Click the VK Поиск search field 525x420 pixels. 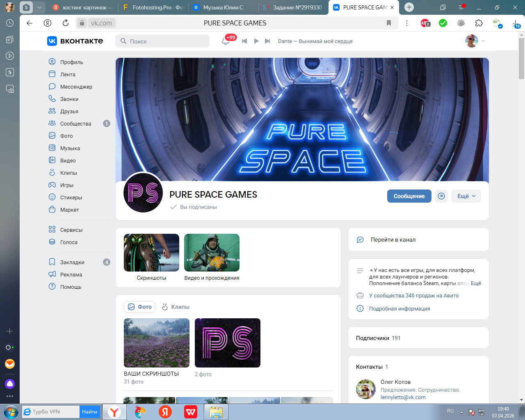pos(162,41)
